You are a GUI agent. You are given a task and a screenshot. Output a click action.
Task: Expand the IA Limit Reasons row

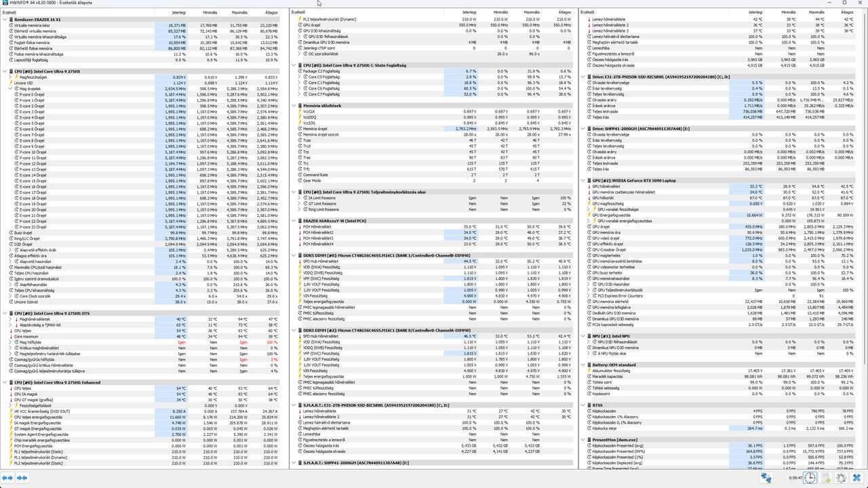pos(299,198)
